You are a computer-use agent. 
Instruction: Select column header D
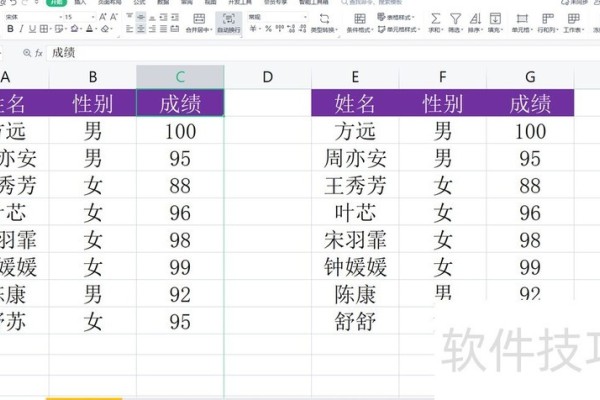pyautogui.click(x=268, y=77)
